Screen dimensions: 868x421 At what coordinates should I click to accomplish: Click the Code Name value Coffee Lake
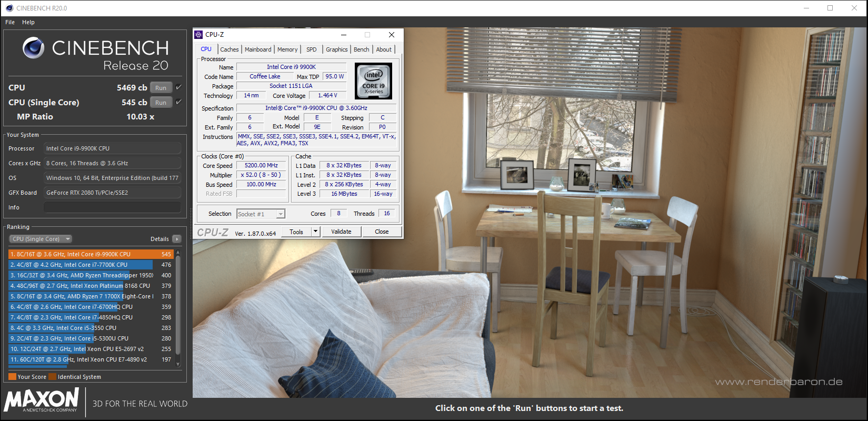coord(265,76)
